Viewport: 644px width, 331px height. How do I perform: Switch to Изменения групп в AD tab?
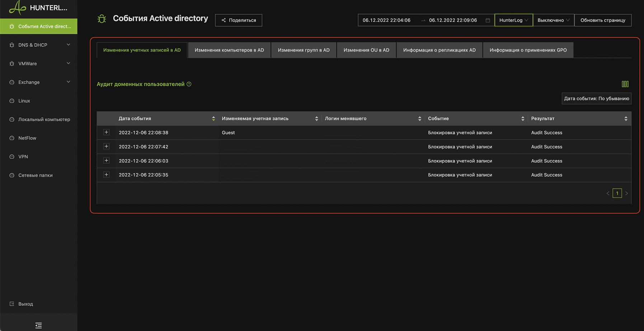coord(304,50)
